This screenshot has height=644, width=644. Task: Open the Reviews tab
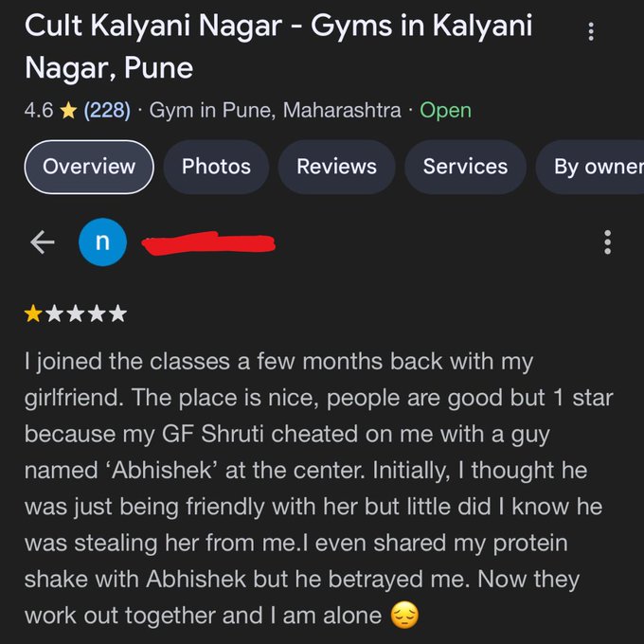pos(336,167)
